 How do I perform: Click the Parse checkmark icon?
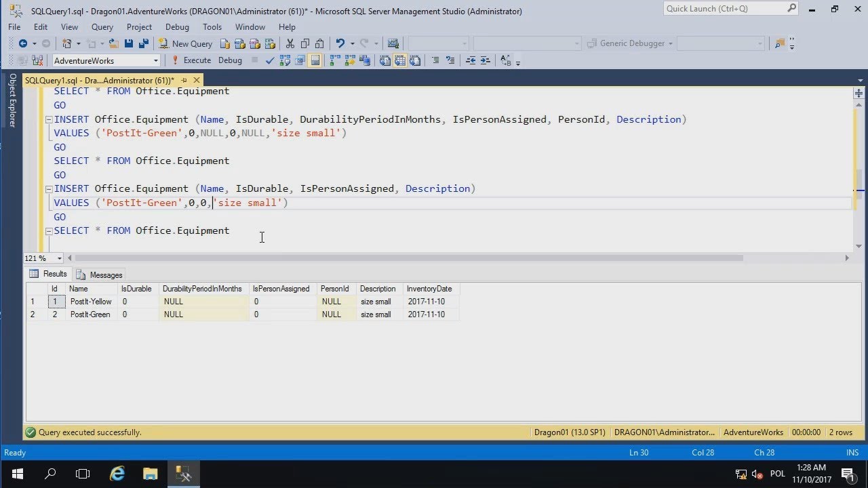pyautogui.click(x=270, y=60)
